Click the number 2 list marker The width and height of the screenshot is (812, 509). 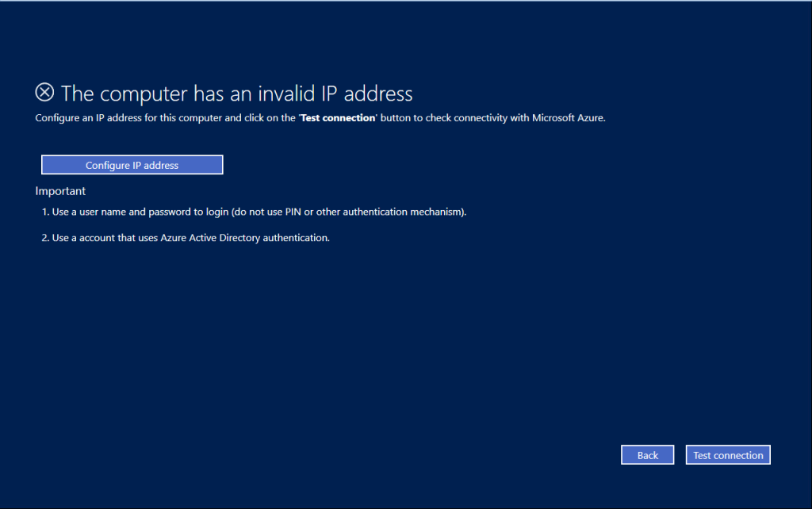(x=45, y=238)
